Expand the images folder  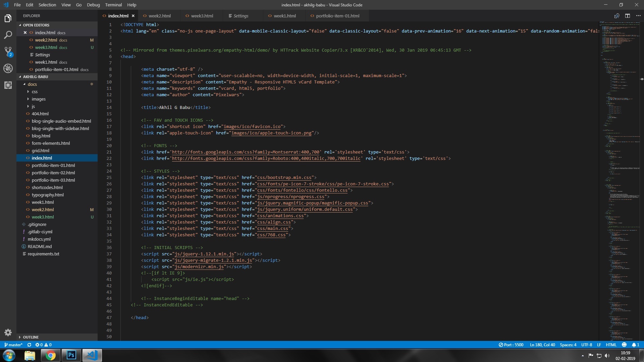pos(39,99)
